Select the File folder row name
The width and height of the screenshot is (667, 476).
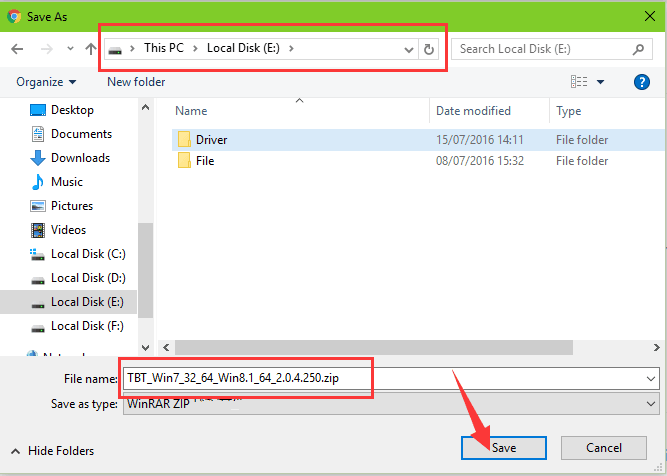click(205, 161)
